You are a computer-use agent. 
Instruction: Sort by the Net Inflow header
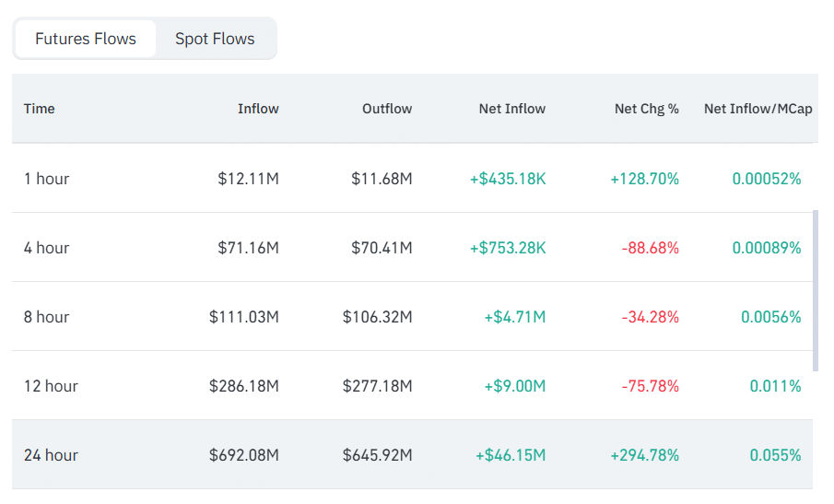(512, 109)
